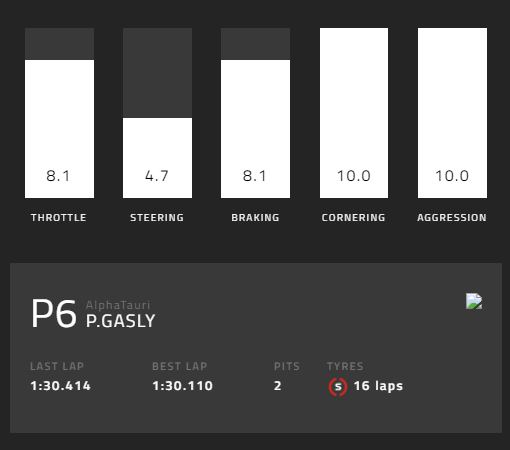Click the broken driver image icon
This screenshot has height=450, width=510.
[474, 301]
